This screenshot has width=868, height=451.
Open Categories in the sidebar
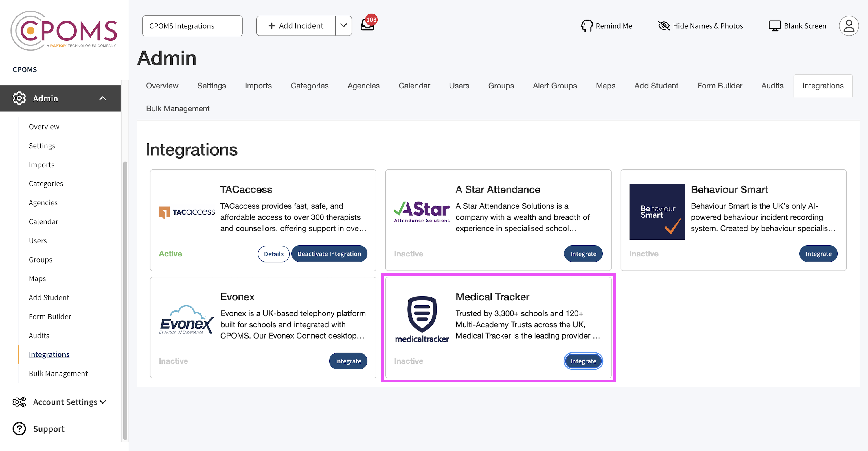[46, 183]
